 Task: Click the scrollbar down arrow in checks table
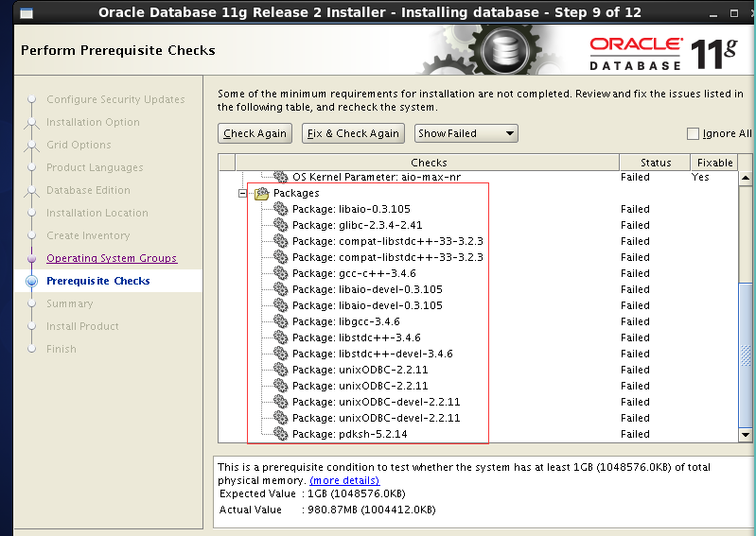point(746,435)
